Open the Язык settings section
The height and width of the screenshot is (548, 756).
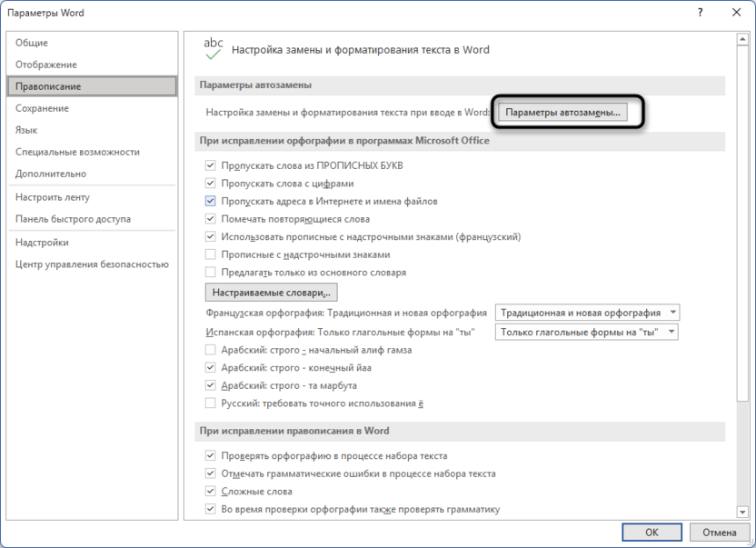(x=31, y=130)
